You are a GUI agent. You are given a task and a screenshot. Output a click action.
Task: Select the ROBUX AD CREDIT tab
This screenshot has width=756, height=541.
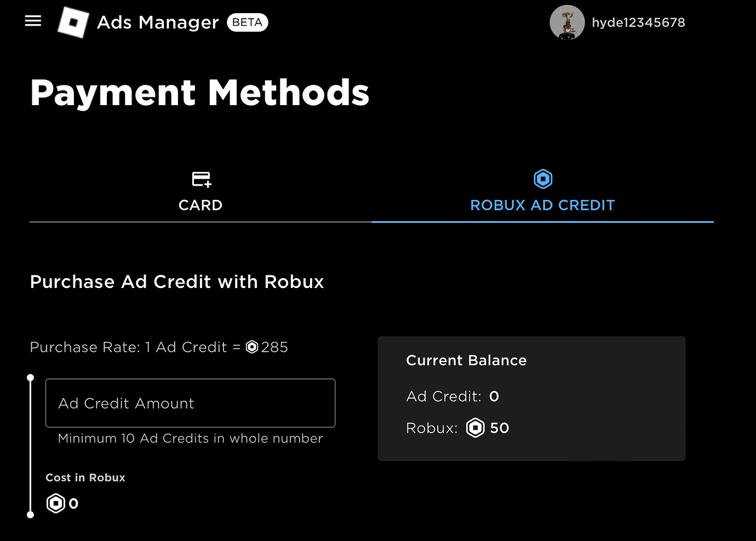pyautogui.click(x=542, y=205)
